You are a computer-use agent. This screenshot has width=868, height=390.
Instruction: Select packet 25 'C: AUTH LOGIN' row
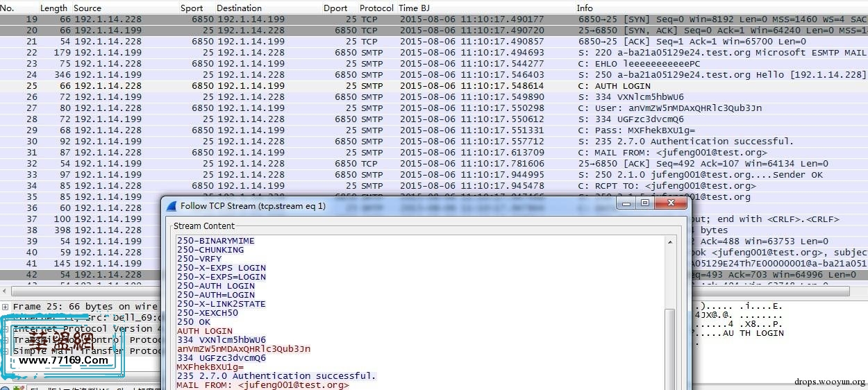coord(434,86)
